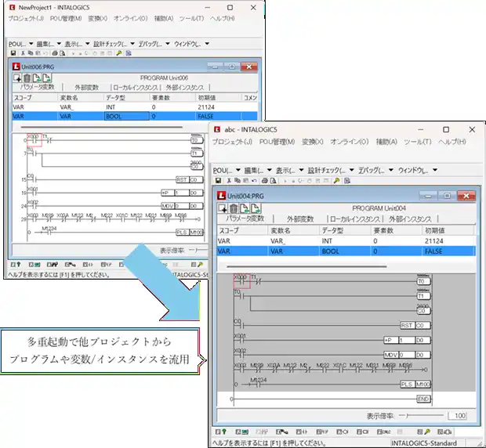Click the Save icon in NewProject1 window toolbar
This screenshot has width=486, height=448.
[13, 53]
